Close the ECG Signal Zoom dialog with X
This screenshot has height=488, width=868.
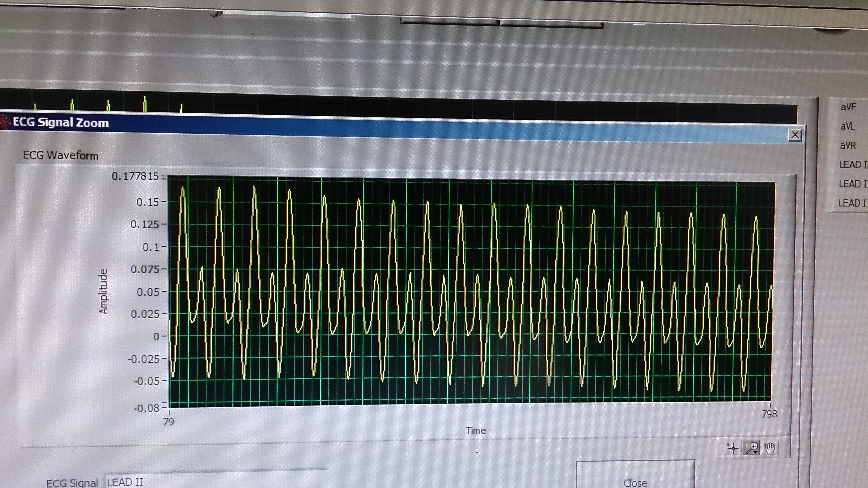tap(795, 135)
